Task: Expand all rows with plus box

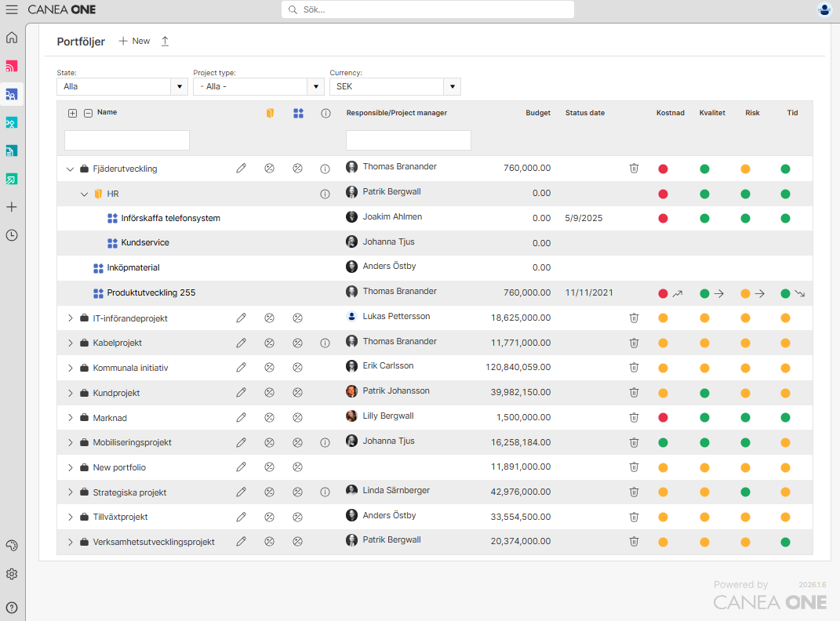Action: [72, 113]
